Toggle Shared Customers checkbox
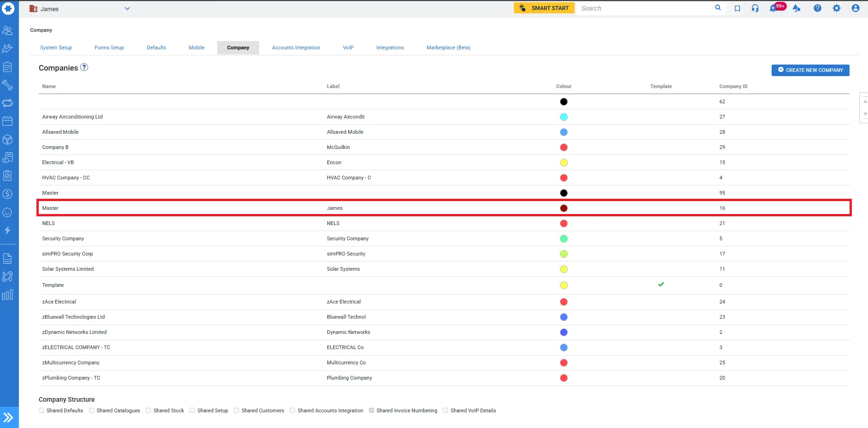The width and height of the screenshot is (868, 428). (237, 410)
